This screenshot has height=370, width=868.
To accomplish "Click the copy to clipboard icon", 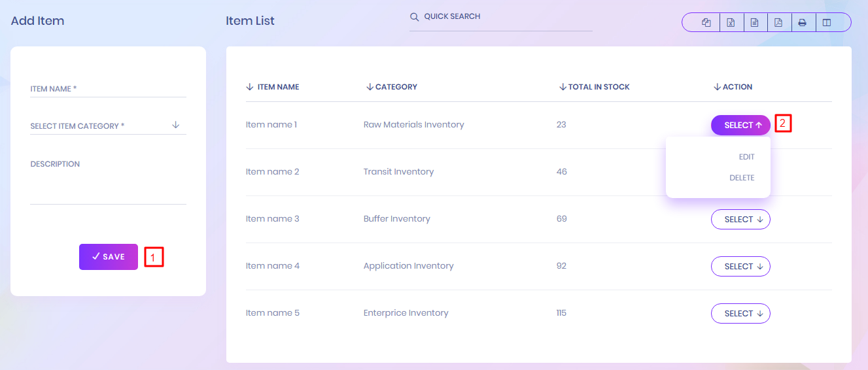I will tap(706, 23).
